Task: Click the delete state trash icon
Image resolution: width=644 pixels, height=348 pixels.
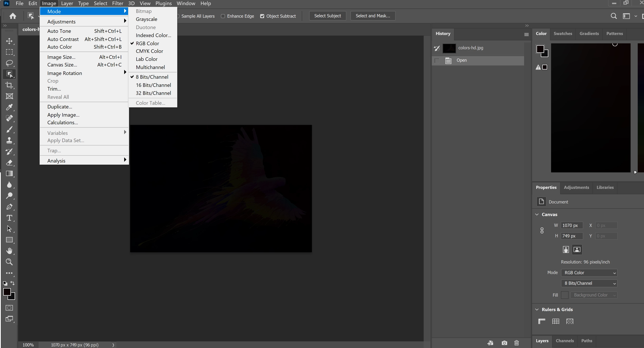Action: pyautogui.click(x=516, y=343)
